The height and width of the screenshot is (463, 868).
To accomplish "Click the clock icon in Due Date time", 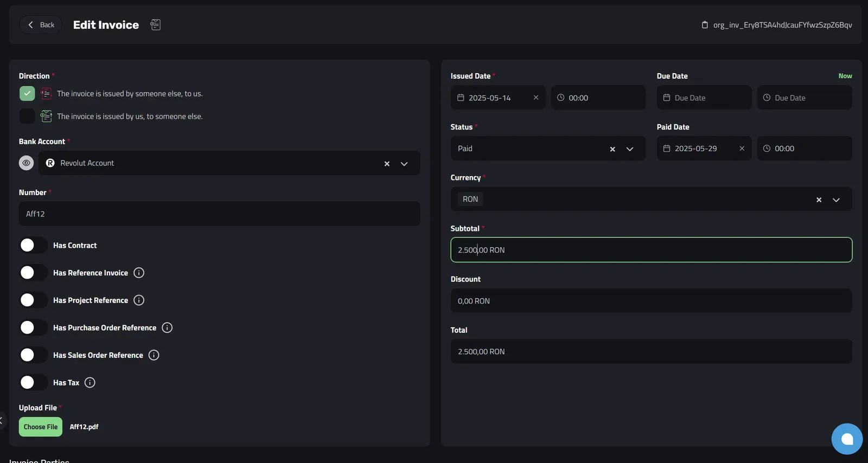I will (767, 98).
